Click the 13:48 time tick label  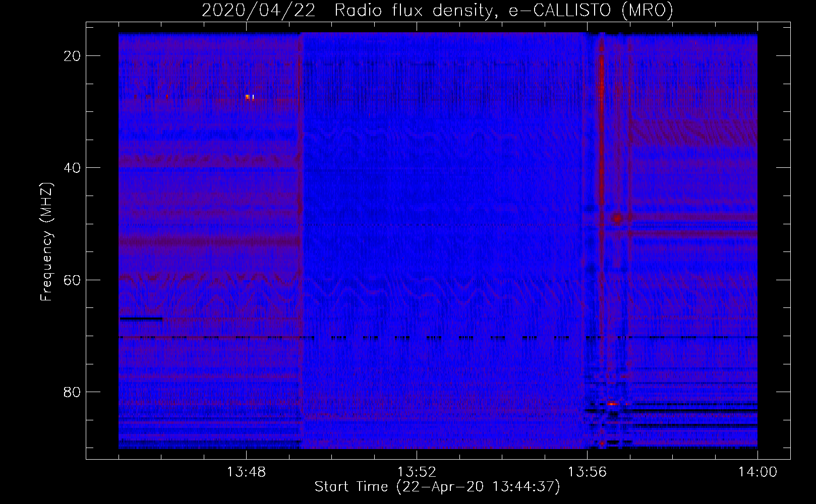click(x=246, y=472)
